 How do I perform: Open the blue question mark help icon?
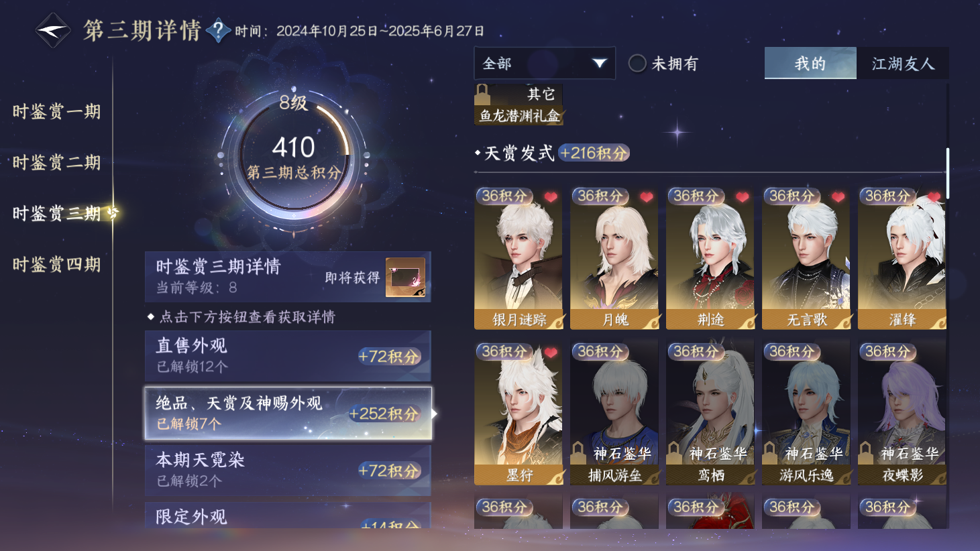tap(219, 30)
